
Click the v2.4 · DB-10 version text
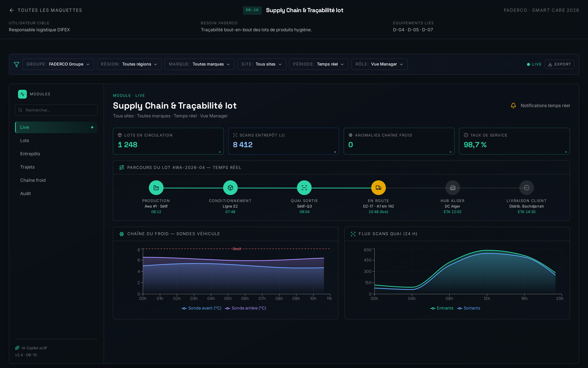pos(26,355)
